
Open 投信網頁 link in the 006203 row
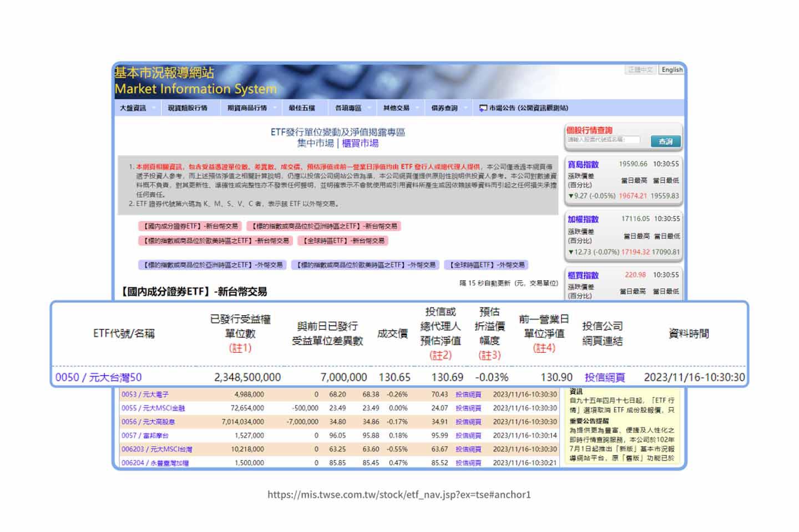click(468, 449)
